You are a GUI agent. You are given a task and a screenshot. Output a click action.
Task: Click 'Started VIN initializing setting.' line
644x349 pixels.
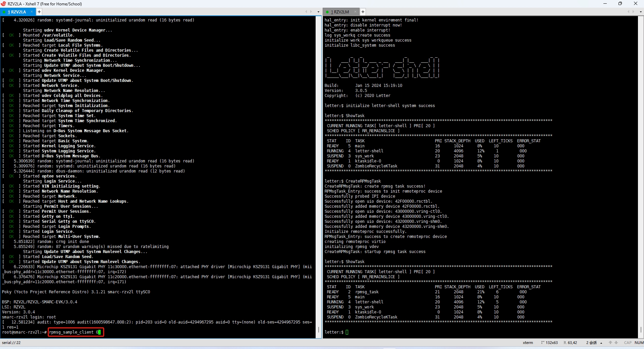pyautogui.click(x=62, y=186)
